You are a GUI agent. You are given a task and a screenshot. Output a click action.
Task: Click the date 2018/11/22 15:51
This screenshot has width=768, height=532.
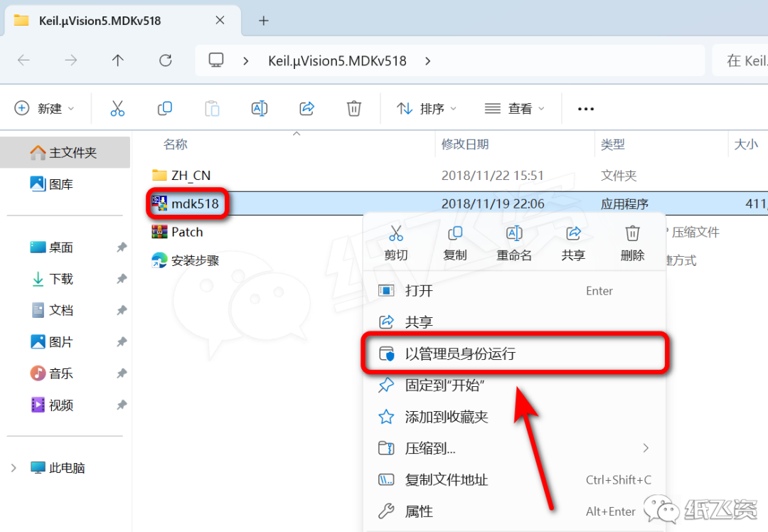(x=492, y=176)
